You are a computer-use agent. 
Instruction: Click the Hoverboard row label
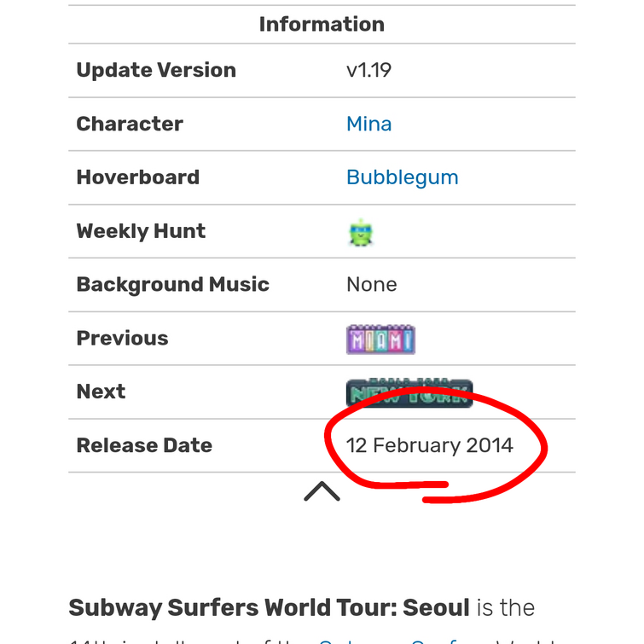(x=138, y=177)
